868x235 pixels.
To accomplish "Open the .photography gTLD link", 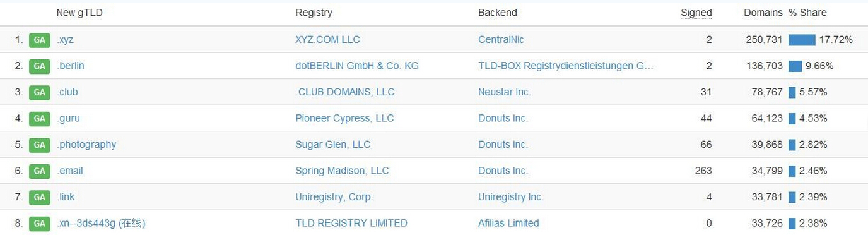I will point(86,145).
